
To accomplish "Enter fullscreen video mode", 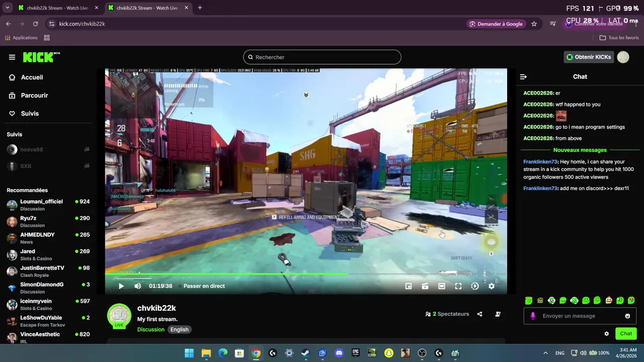I will point(458,286).
